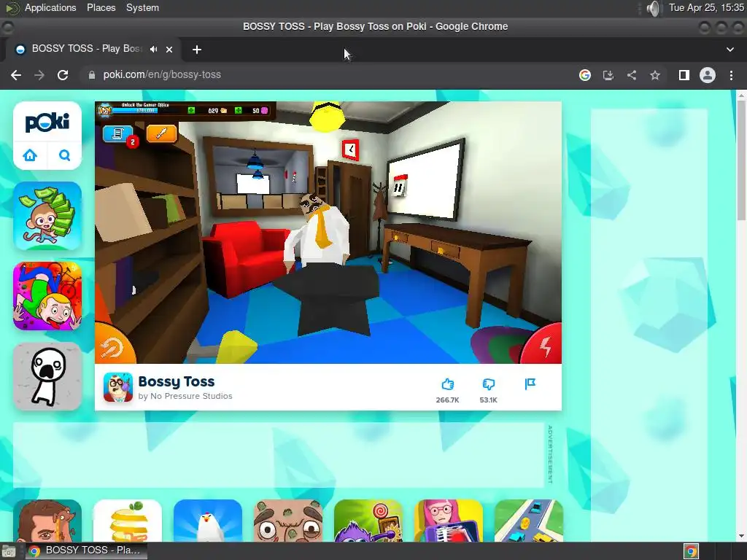Toggle the Chrome side panel
Screen dimensions: 747x560
point(684,75)
